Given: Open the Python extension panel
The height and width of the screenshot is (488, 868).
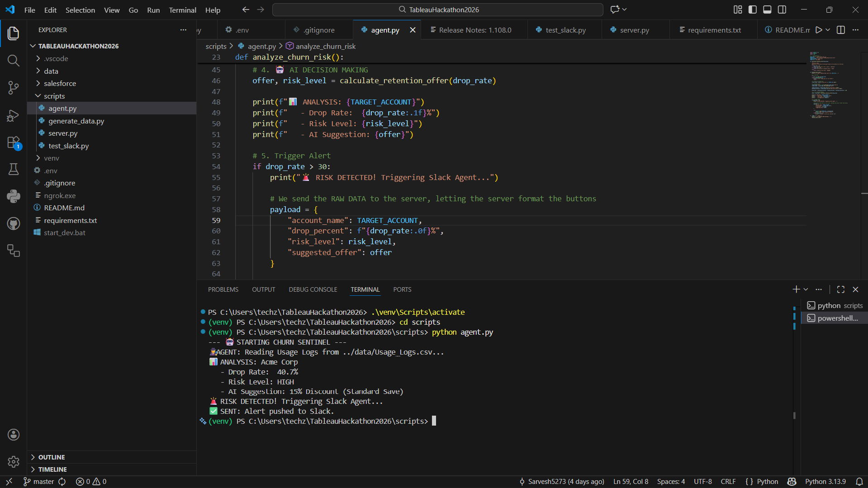Looking at the screenshot, I should (x=14, y=196).
